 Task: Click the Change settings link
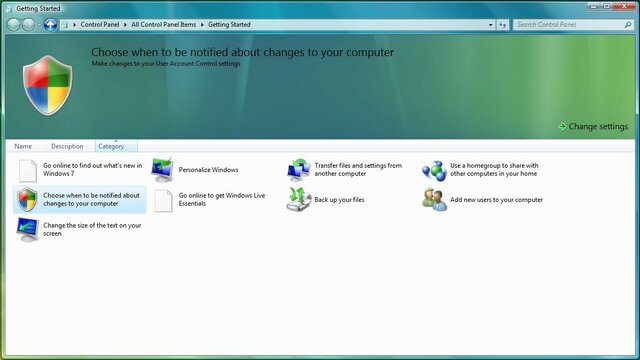(598, 127)
